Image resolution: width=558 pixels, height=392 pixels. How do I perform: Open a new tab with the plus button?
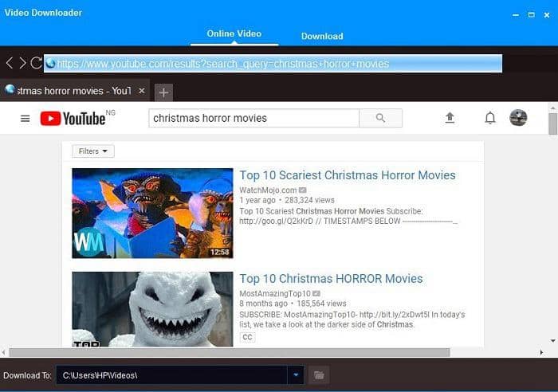(163, 92)
